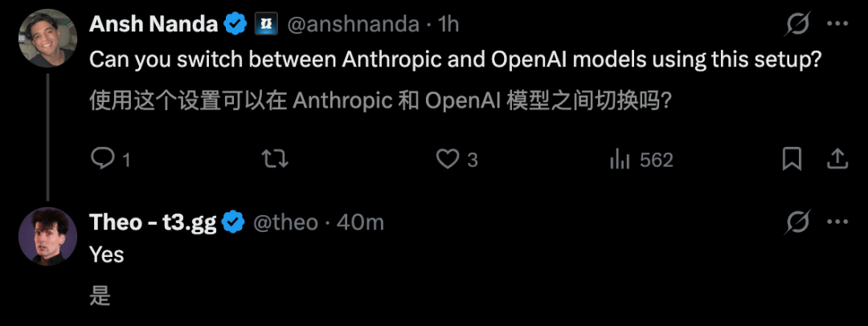Bookmark Ansh Nanda's tweet
Screen dimensions: 868x326
792,160
